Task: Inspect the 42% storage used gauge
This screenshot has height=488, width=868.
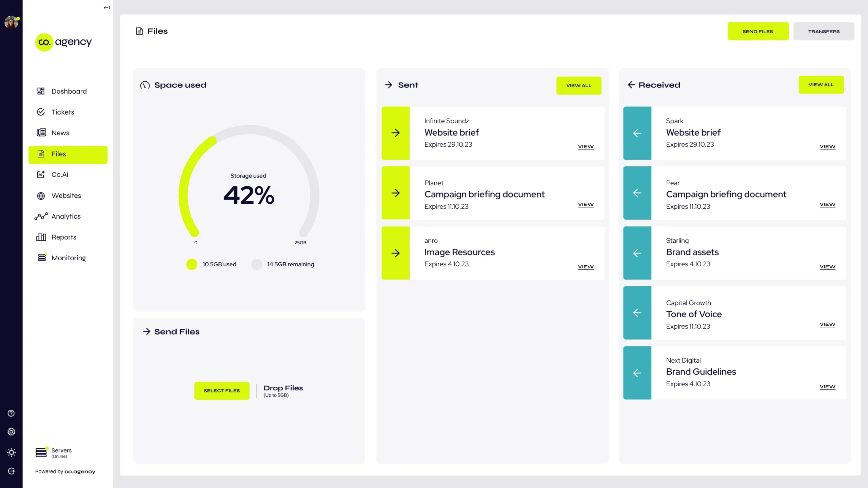Action: coord(249,194)
